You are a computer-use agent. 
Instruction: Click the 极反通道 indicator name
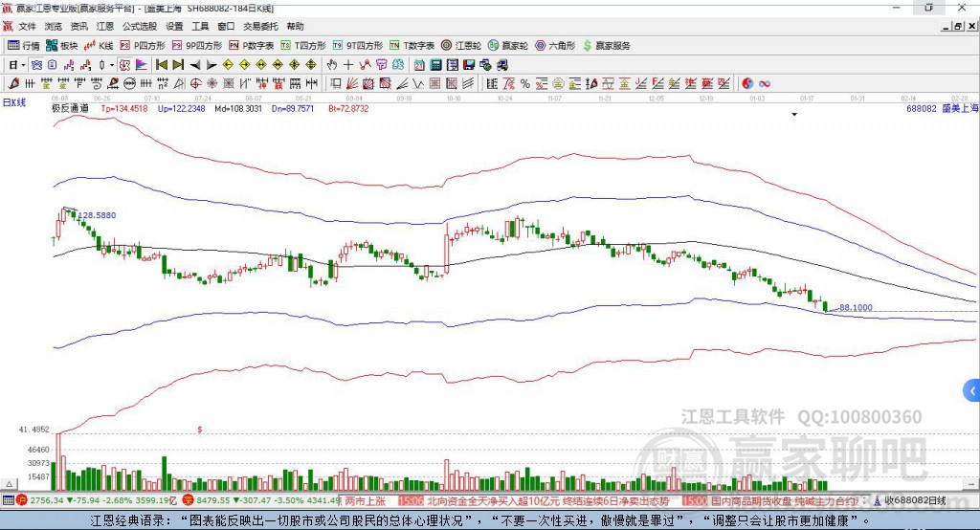point(70,108)
